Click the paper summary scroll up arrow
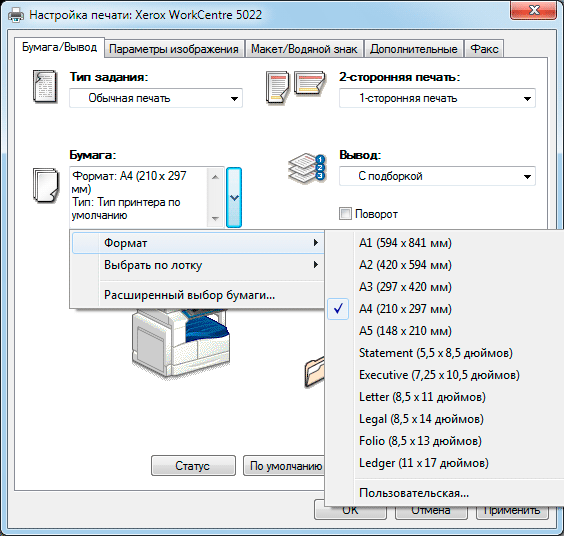The height and width of the screenshot is (536, 564). (215, 177)
